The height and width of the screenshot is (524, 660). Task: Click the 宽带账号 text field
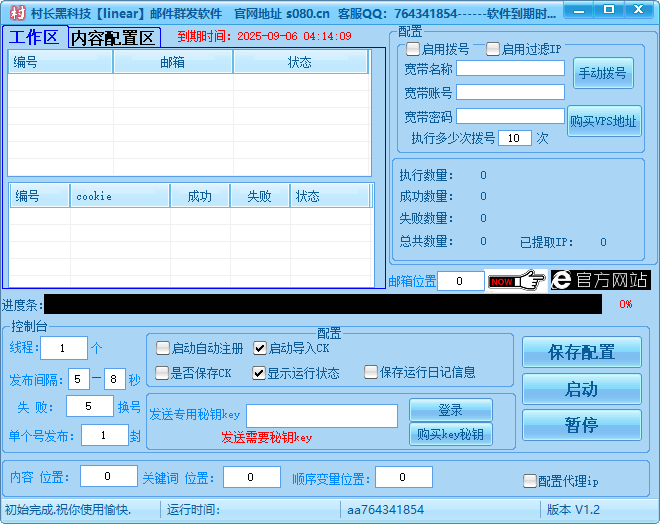510,92
